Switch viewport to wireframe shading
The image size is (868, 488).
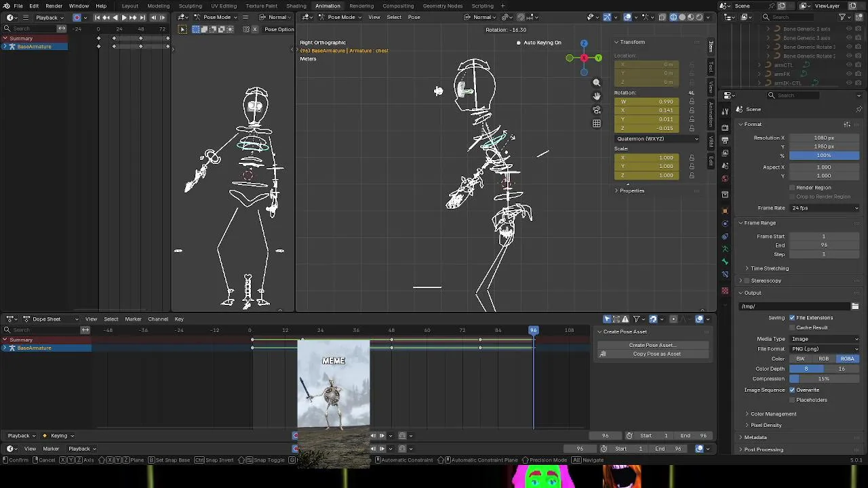673,17
